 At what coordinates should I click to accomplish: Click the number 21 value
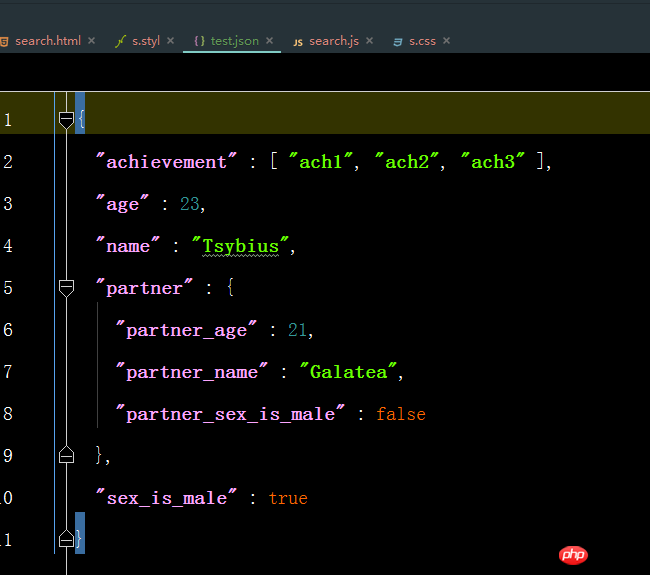(297, 330)
